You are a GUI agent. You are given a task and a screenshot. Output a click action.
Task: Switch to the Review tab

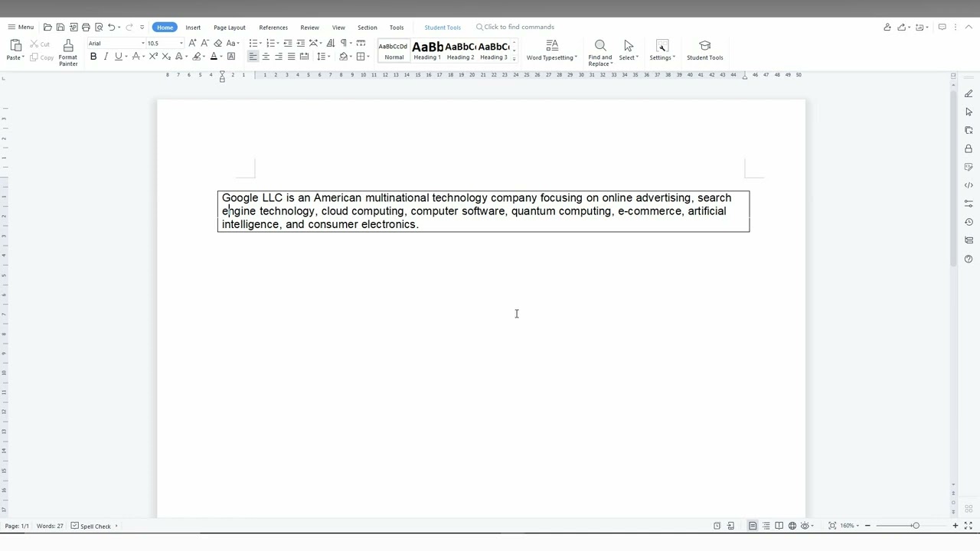309,28
